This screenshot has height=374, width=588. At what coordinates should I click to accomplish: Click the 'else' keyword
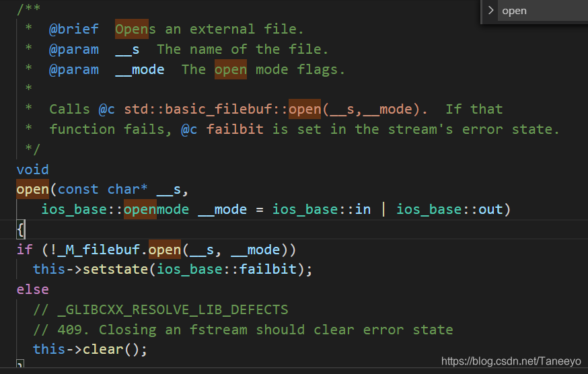32,290
